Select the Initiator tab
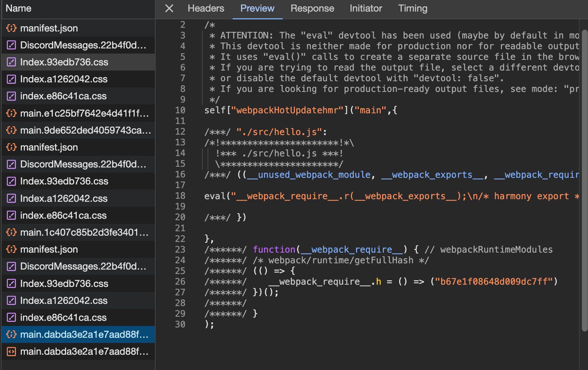This screenshot has width=588, height=370. [x=366, y=8]
